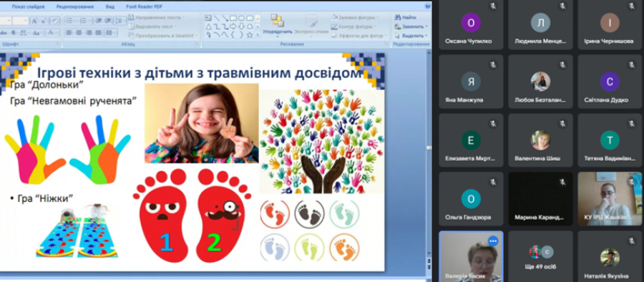Select the five-point star shape
This screenshot has width=644, height=282.
(250, 35)
